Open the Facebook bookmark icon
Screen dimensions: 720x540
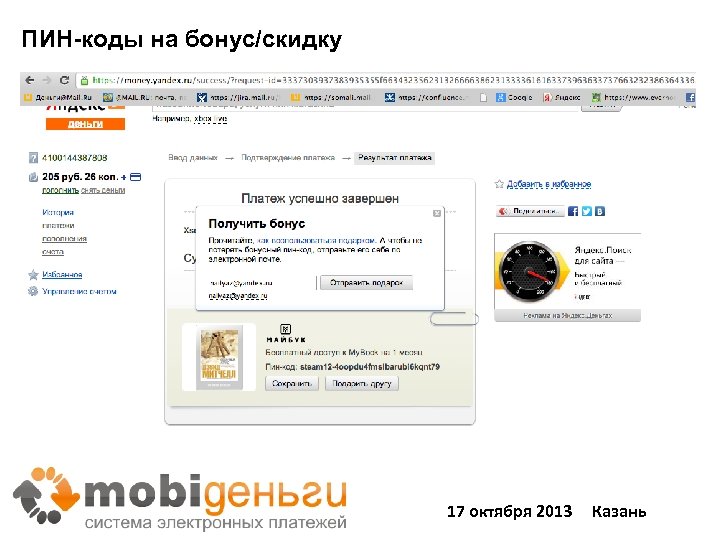pyautogui.click(x=690, y=97)
